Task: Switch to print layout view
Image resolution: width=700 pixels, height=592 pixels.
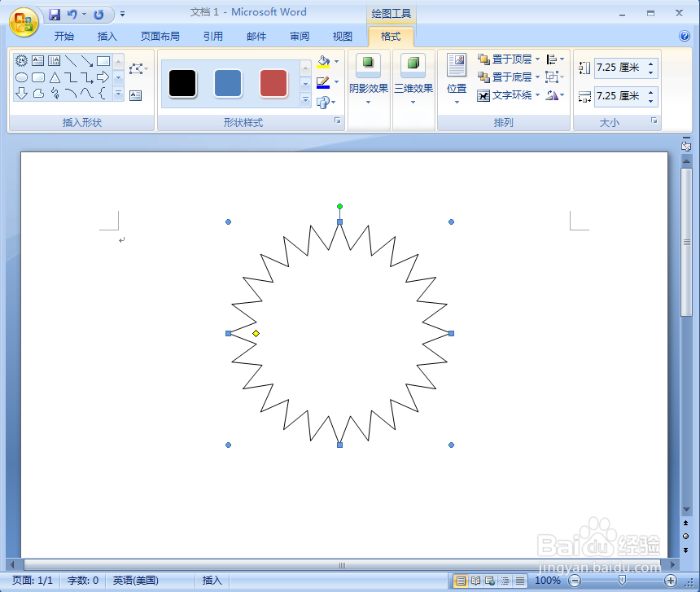Action: (460, 581)
